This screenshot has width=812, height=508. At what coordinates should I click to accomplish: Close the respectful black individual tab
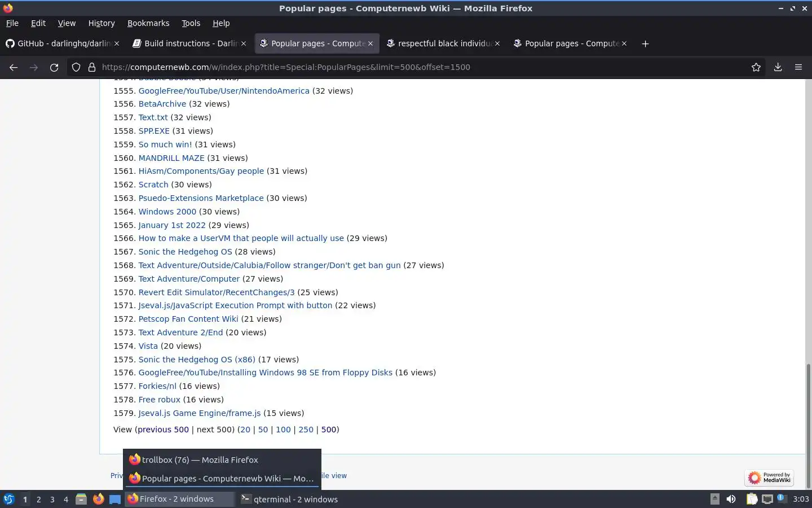497,43
